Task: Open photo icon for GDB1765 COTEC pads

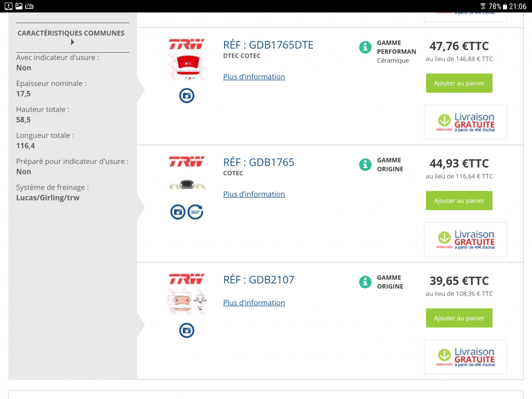Action: [178, 212]
